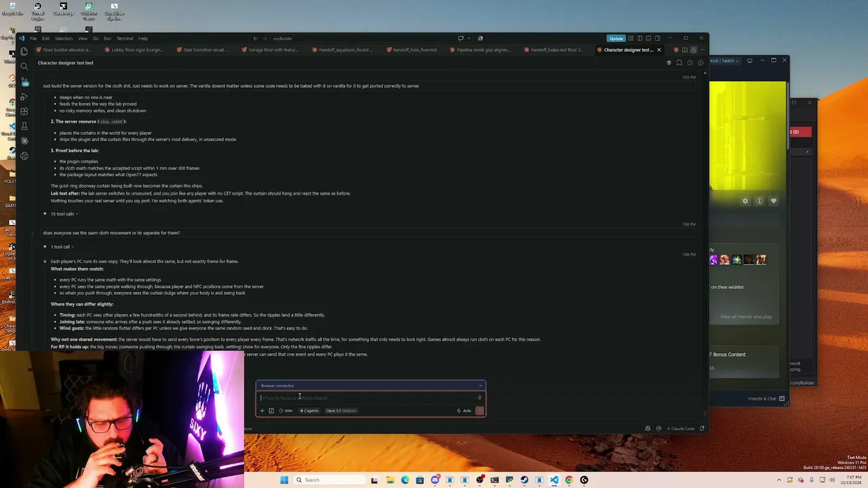The width and height of the screenshot is (868, 488).
Task: Toggle the primary side bar layout icon
Action: (639, 39)
